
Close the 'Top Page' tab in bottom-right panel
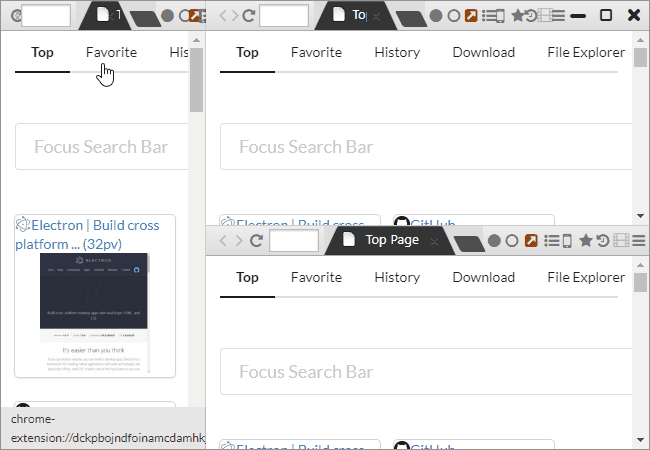click(x=434, y=242)
